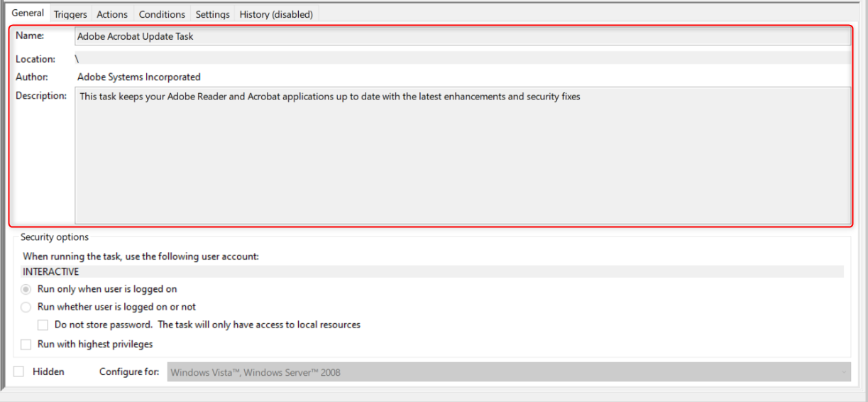Viewport: 868px width, 402px height.
Task: Open the Triggers tab
Action: [70, 14]
